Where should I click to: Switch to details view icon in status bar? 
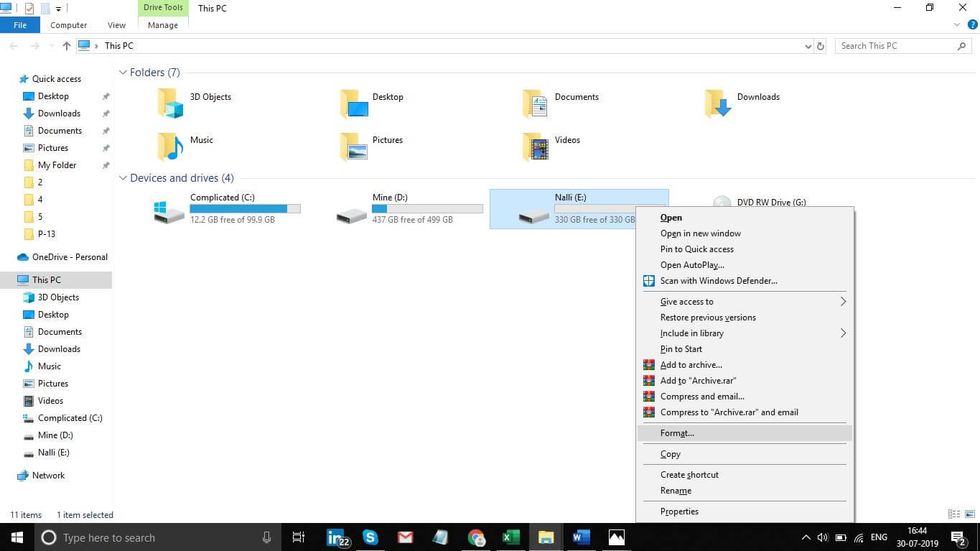click(x=954, y=514)
